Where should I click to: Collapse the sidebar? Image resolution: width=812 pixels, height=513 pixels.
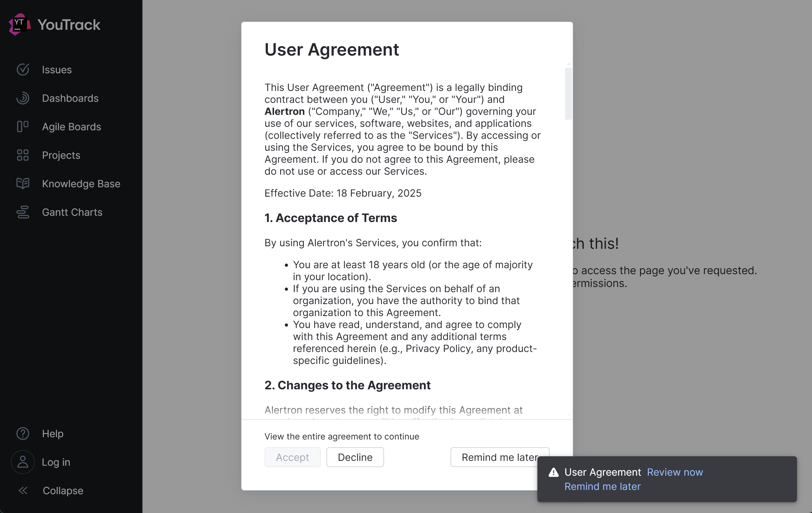pos(22,490)
